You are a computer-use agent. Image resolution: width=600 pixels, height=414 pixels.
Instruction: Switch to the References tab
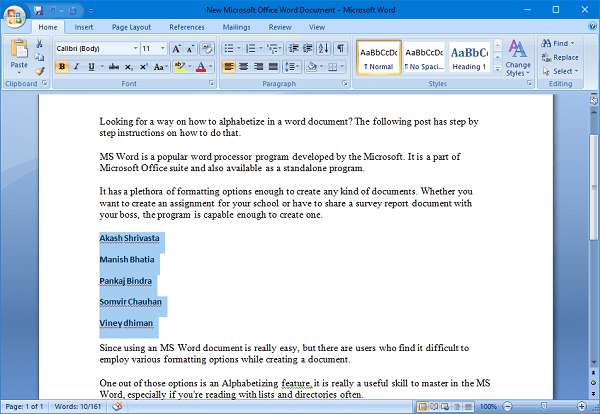point(187,27)
